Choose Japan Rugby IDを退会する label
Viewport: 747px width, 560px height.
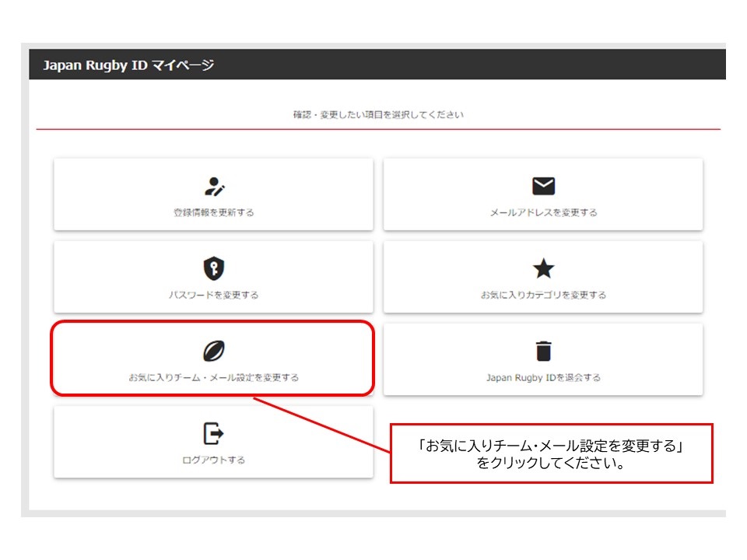point(543,378)
